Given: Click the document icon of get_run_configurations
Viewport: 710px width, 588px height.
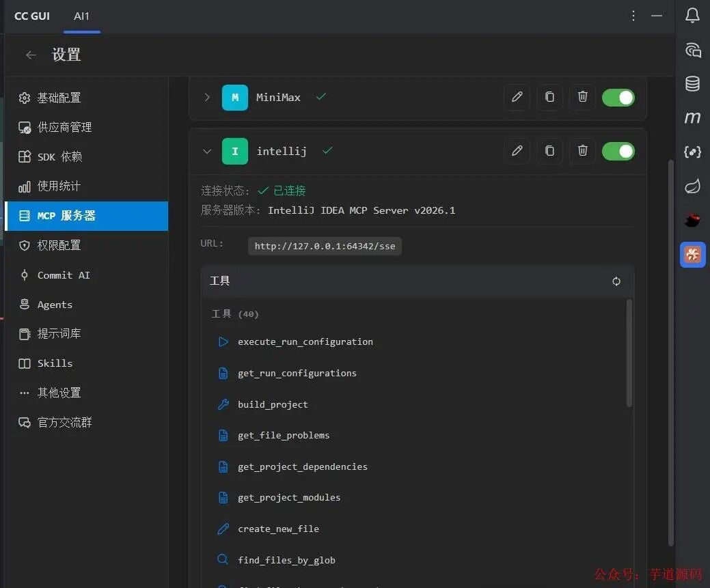Looking at the screenshot, I should (x=223, y=373).
